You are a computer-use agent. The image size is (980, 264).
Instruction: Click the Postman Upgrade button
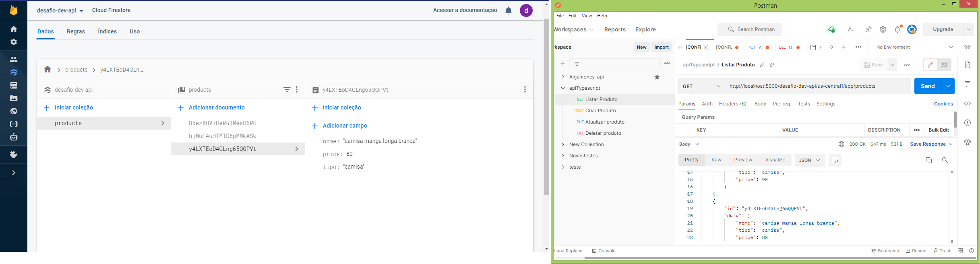coord(943,29)
